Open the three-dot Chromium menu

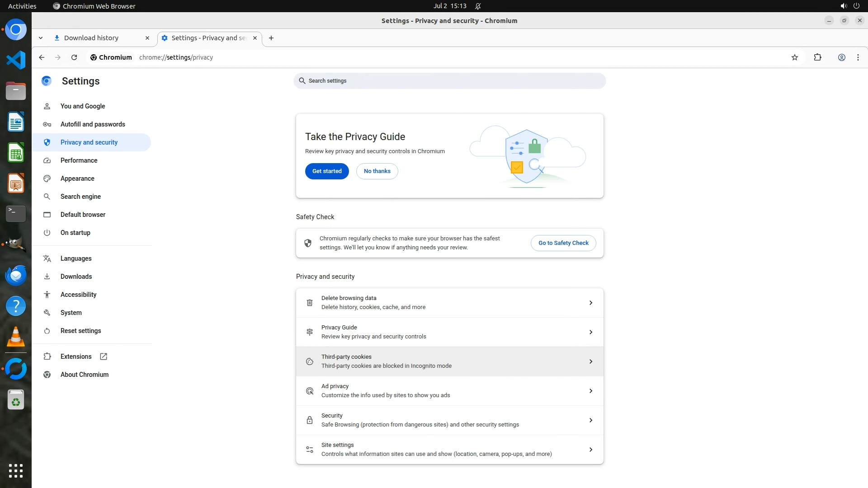[x=858, y=57]
